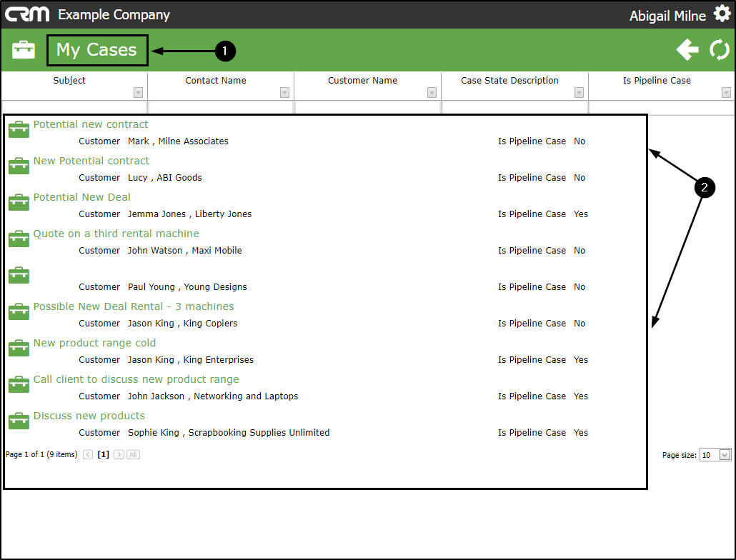Click briefcase icon for Discuss new products

(x=19, y=420)
